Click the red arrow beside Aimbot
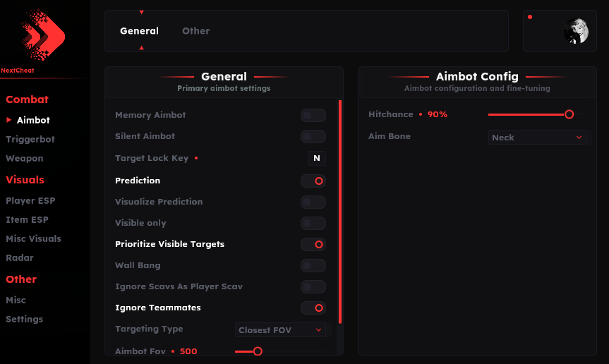 point(9,120)
